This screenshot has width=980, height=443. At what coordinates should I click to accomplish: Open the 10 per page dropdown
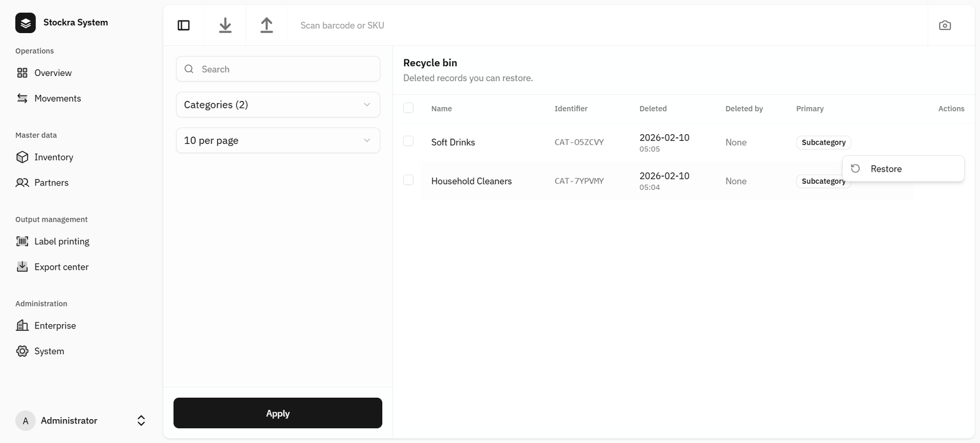tap(277, 140)
